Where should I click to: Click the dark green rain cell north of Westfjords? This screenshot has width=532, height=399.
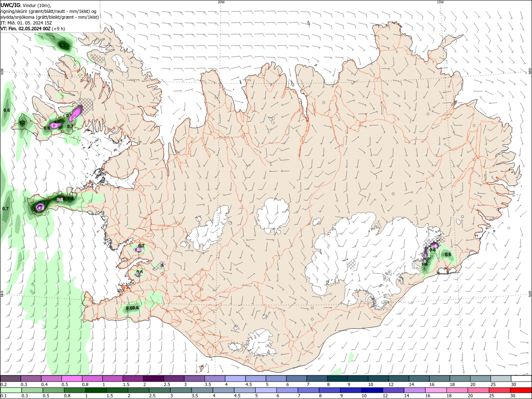click(x=63, y=45)
